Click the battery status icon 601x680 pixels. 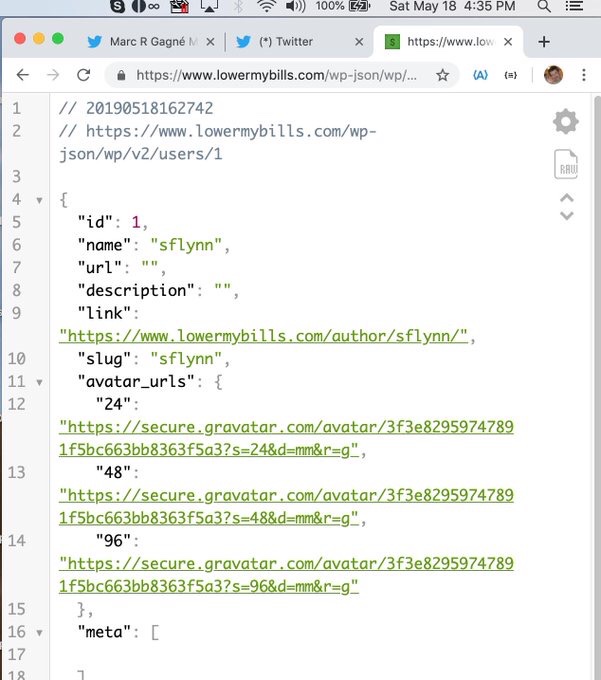pos(359,6)
